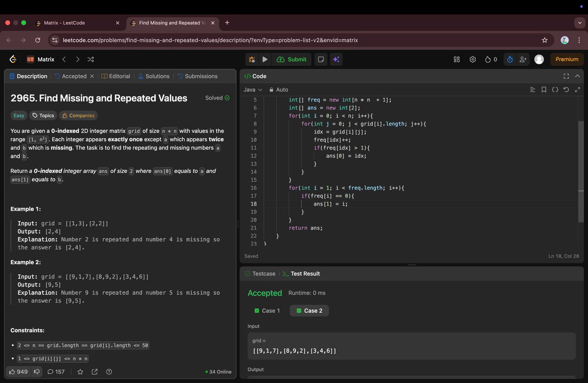Reload the page in Chrome
This screenshot has width=588, height=383.
pos(38,40)
